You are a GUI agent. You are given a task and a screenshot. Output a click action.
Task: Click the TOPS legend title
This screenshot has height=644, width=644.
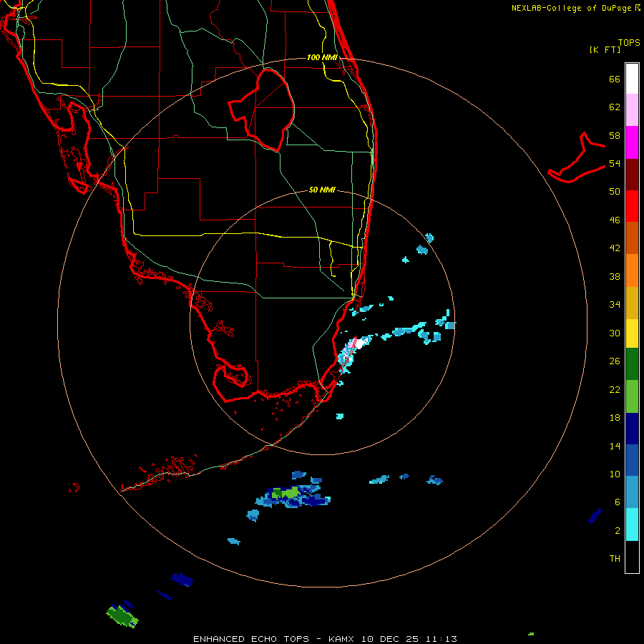click(629, 42)
